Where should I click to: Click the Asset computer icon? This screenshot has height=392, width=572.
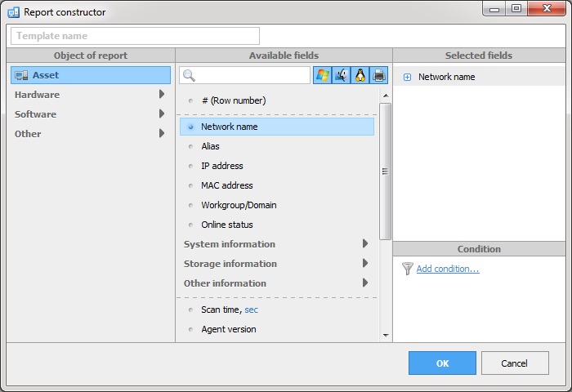coord(21,75)
